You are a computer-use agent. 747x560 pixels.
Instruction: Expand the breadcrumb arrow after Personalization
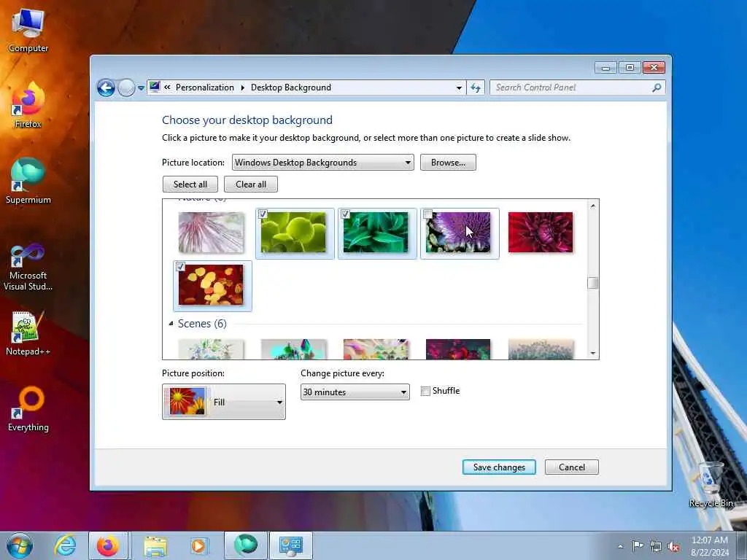242,87
